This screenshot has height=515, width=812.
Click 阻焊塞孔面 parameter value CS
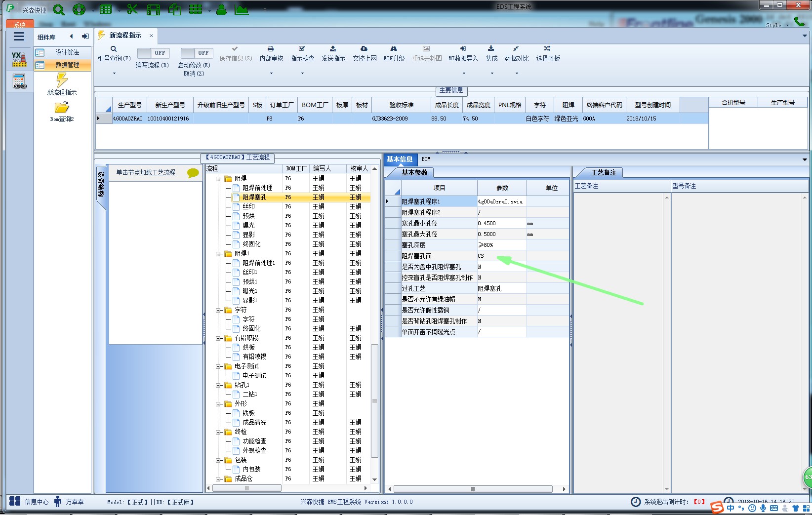pyautogui.click(x=501, y=256)
